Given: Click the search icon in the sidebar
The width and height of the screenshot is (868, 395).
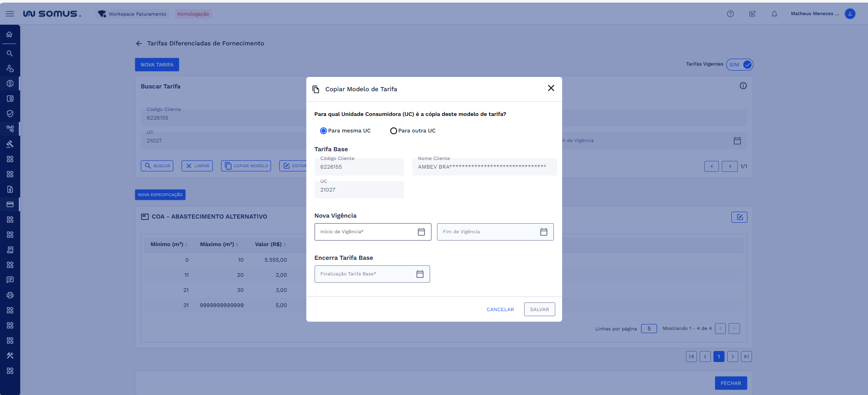Looking at the screenshot, I should [10, 54].
